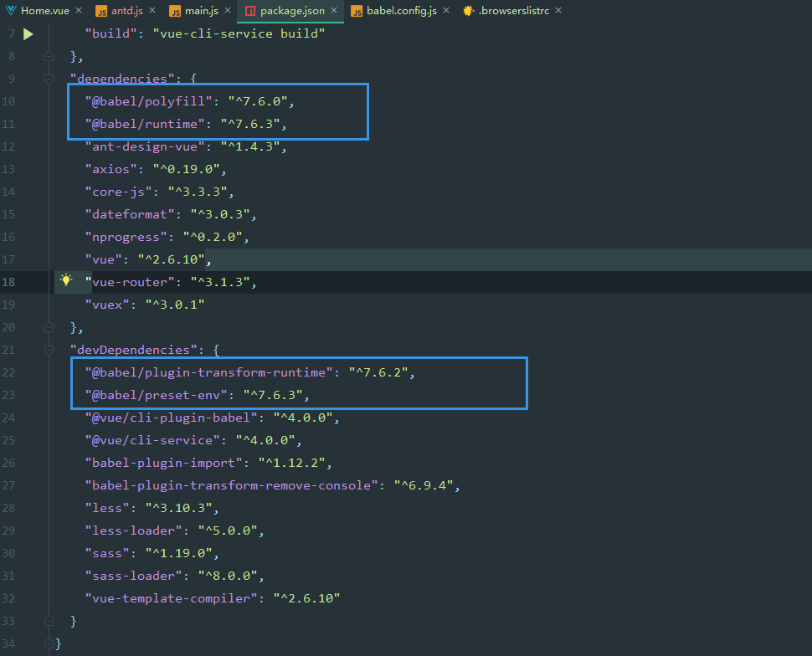Click the "@vue/cli-service" entry
The height and width of the screenshot is (656, 812).
click(x=152, y=441)
